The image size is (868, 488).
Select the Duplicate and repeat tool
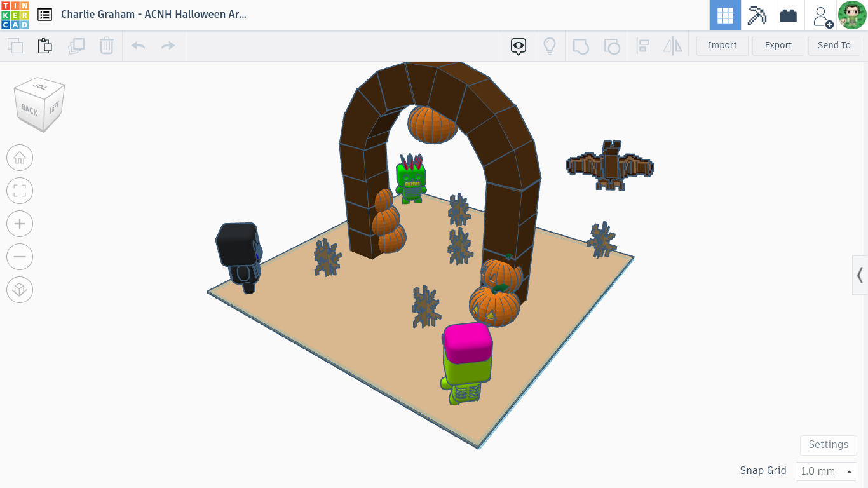tap(76, 46)
